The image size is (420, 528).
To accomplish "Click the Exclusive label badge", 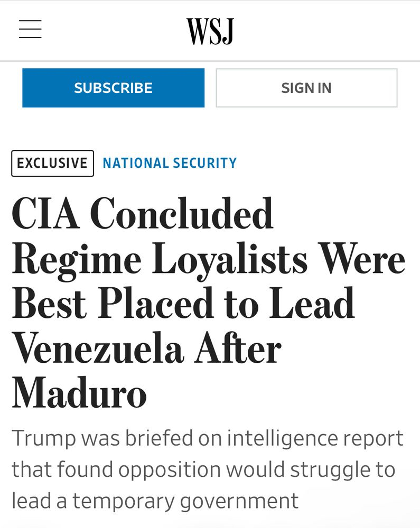I will pos(52,163).
